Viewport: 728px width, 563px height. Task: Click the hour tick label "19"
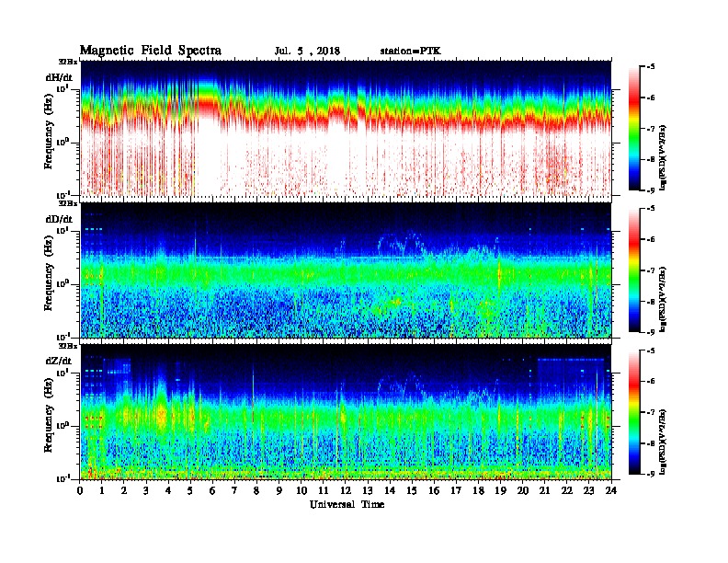tap(500, 490)
